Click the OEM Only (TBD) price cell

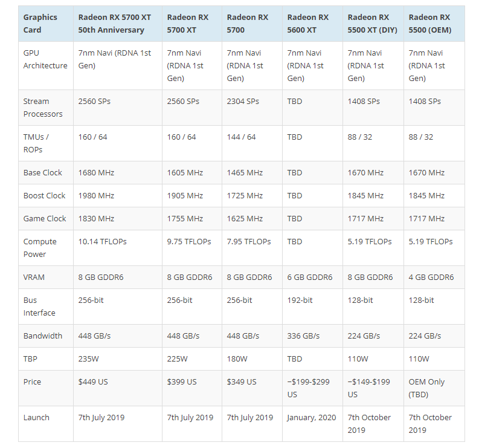click(x=434, y=388)
